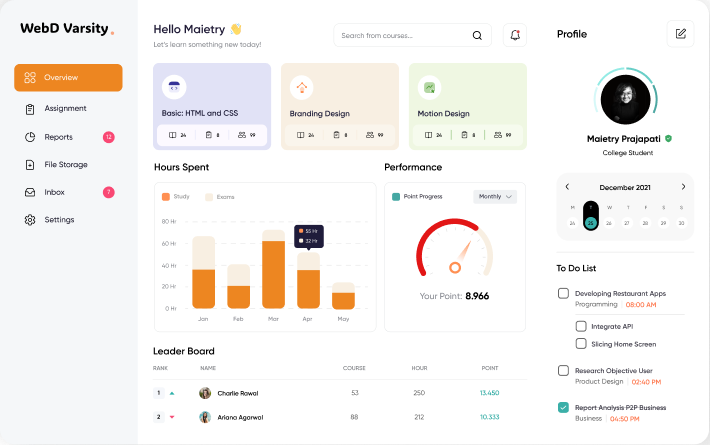Click lessons book icon on HTML card
Image resolution: width=710 pixels, height=445 pixels.
click(x=173, y=135)
